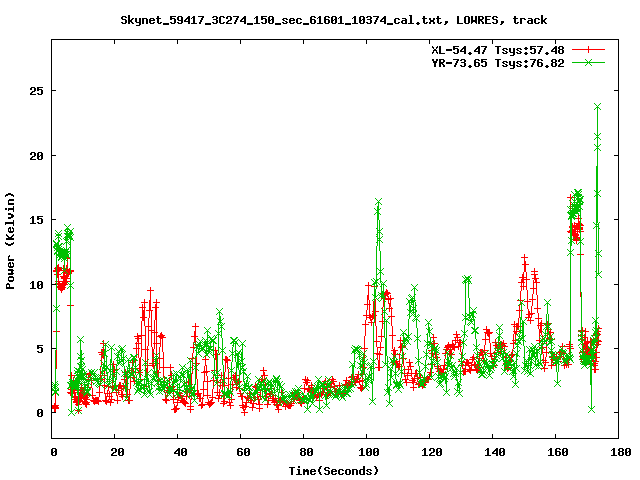Click the green peak above 16 near 104 seconds
The height and width of the screenshot is (480, 640).
tap(378, 202)
